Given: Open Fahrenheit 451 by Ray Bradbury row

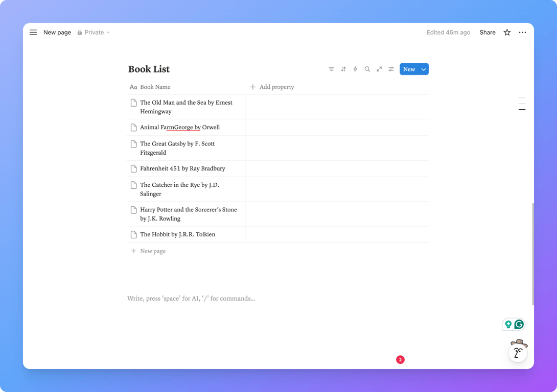Looking at the screenshot, I should tap(182, 168).
